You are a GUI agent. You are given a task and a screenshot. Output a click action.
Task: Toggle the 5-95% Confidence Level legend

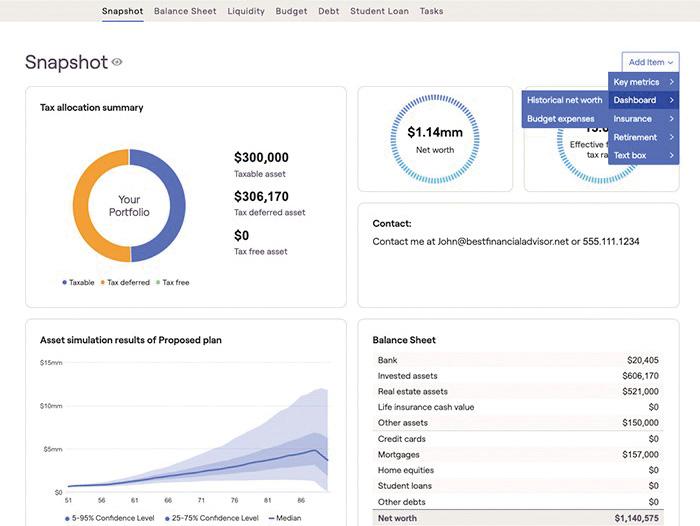pyautogui.click(x=109, y=518)
